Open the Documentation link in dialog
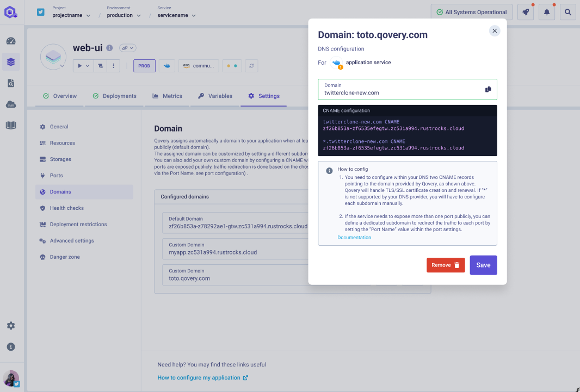This screenshot has height=392, width=580. tap(354, 238)
